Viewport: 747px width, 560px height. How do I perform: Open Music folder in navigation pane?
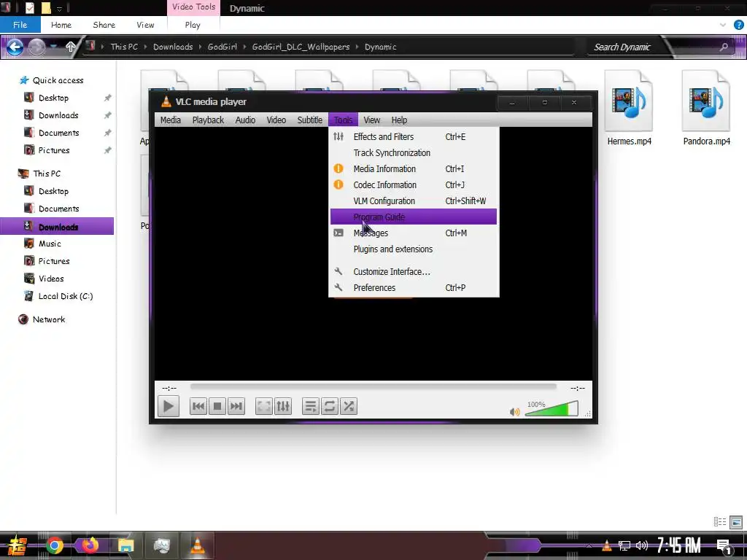tap(50, 244)
